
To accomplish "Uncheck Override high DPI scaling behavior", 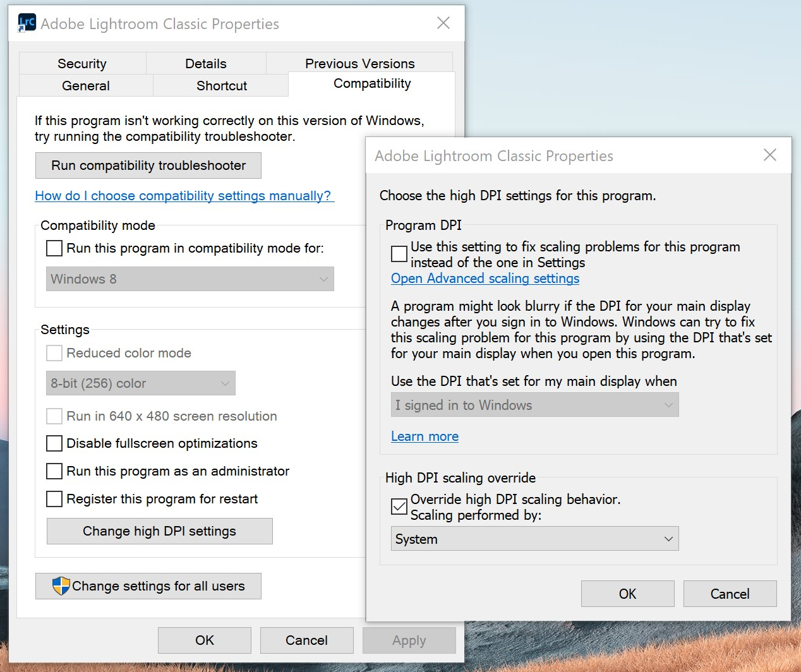I will pos(399,506).
